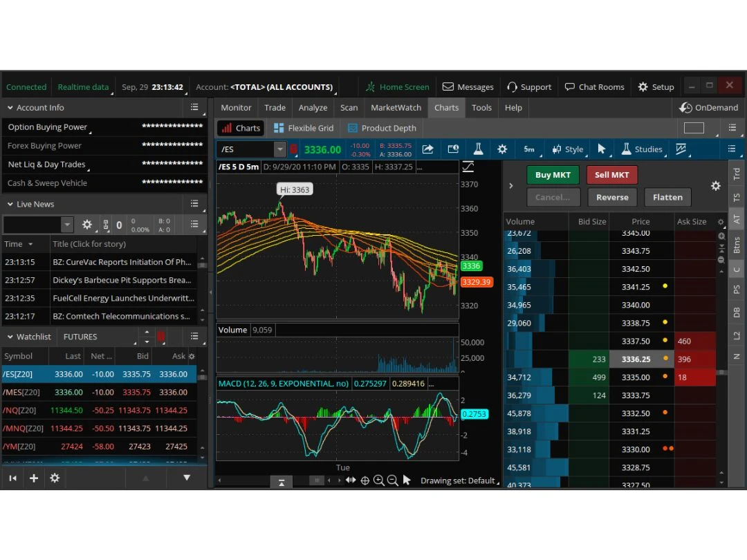Open the chart share icon

pyautogui.click(x=427, y=149)
